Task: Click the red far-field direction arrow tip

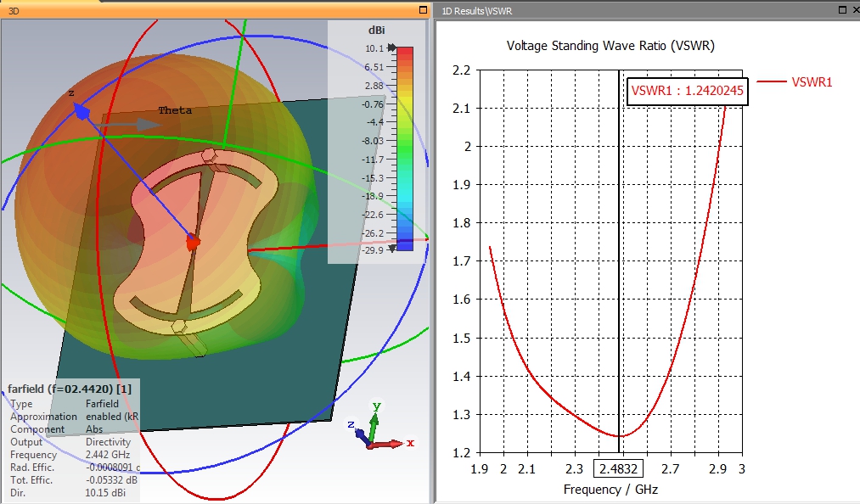Action: click(x=193, y=242)
